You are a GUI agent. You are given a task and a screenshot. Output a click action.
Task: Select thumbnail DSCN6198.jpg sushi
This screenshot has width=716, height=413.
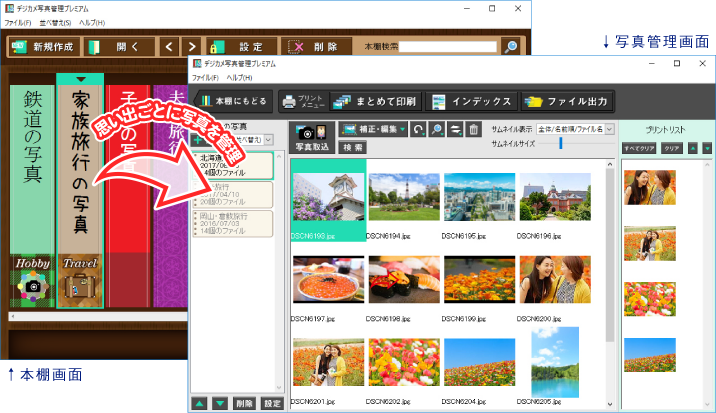pos(404,280)
